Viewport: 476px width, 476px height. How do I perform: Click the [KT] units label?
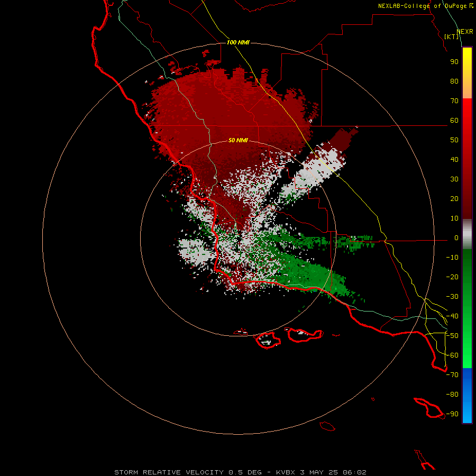[x=452, y=36]
